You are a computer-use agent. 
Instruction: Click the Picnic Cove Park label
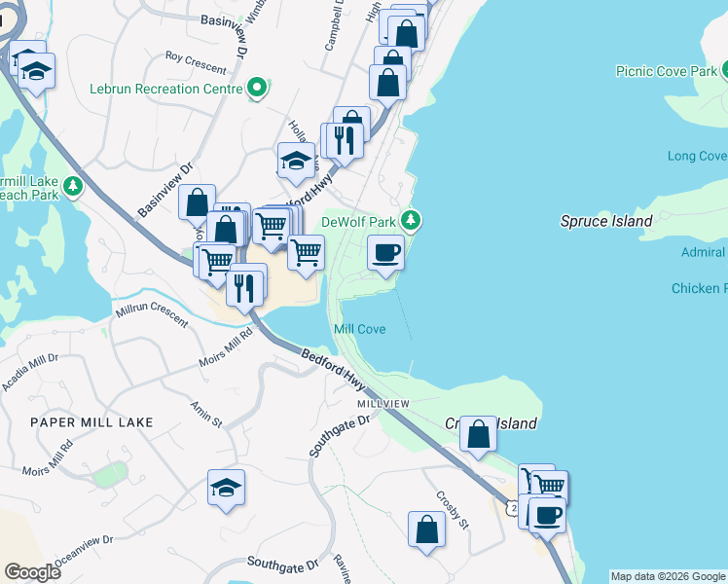click(x=667, y=71)
